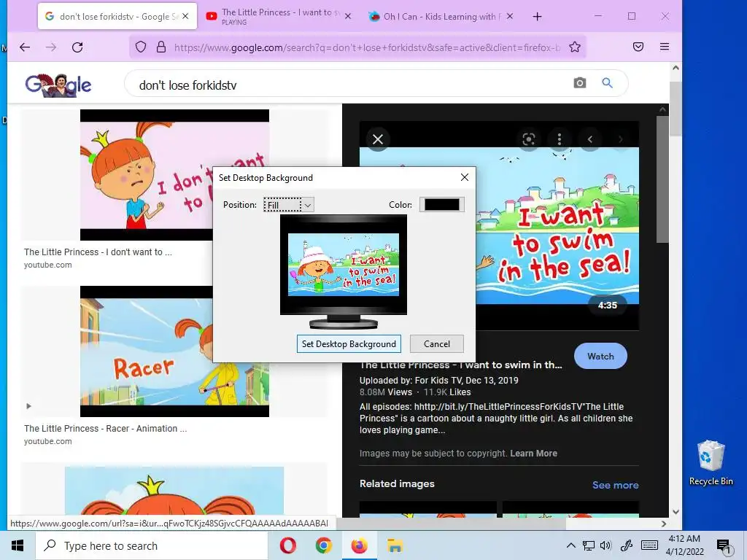
Task: Go back to previous page in Firefox
Action: pyautogui.click(x=25, y=47)
